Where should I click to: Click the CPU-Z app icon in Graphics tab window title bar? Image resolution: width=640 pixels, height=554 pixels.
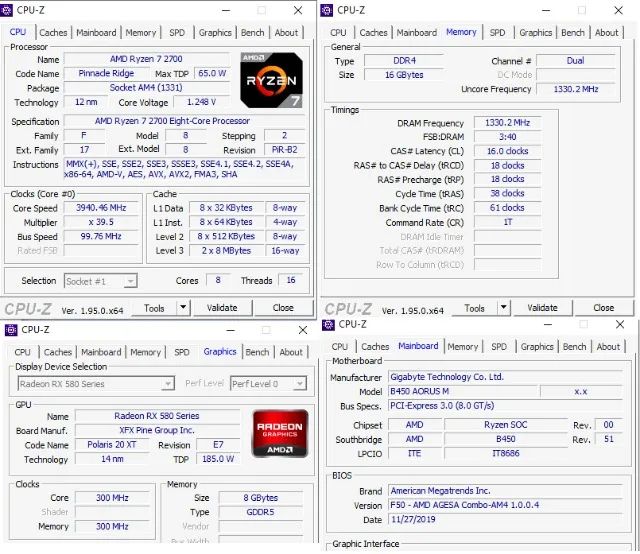[11, 329]
